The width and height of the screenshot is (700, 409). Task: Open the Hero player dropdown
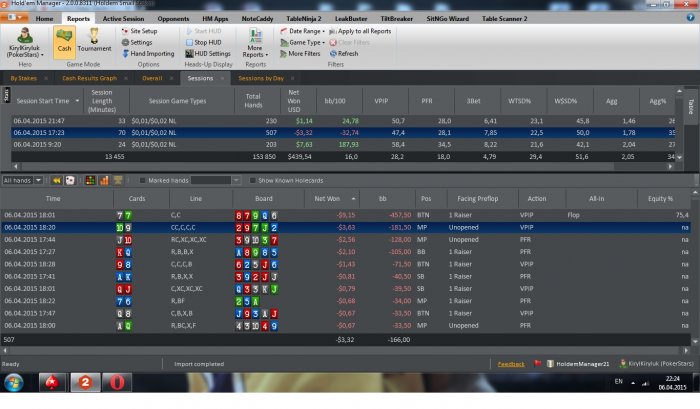click(x=25, y=43)
